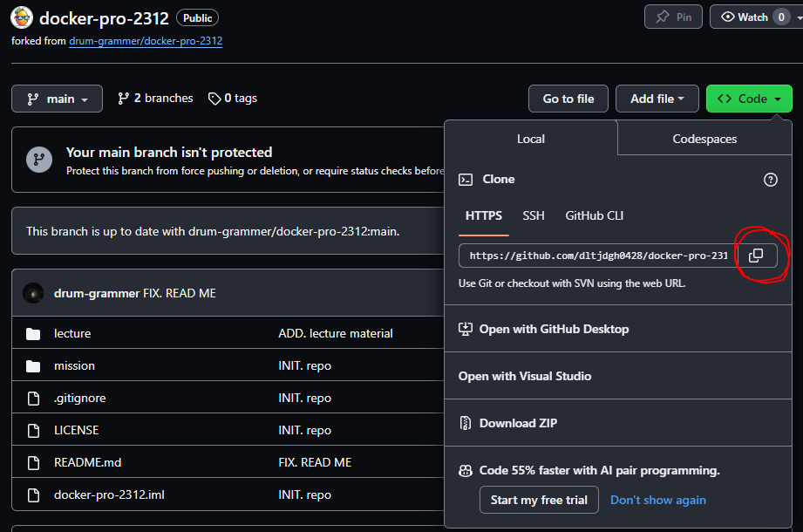Click the README.md file icon
The width and height of the screenshot is (803, 532).
pos(33,463)
